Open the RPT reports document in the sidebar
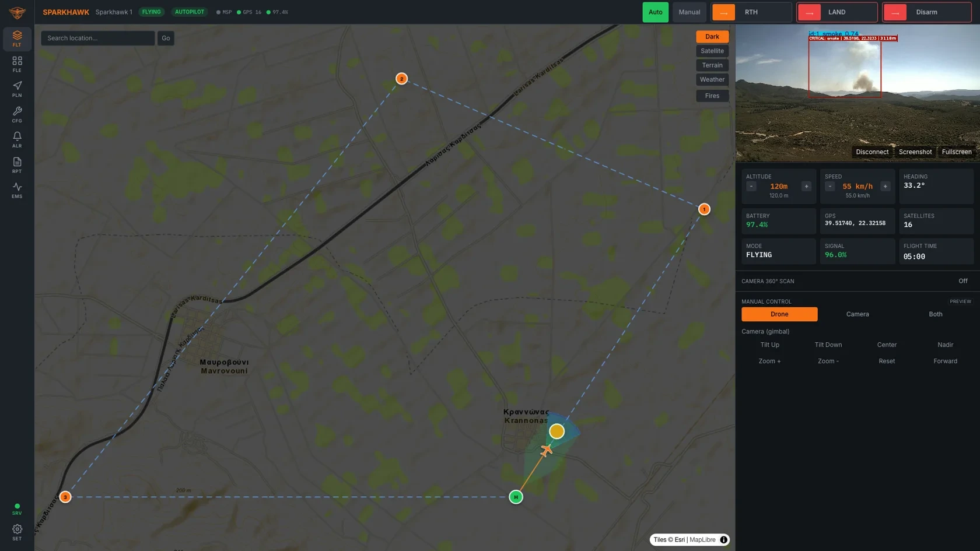 tap(17, 165)
